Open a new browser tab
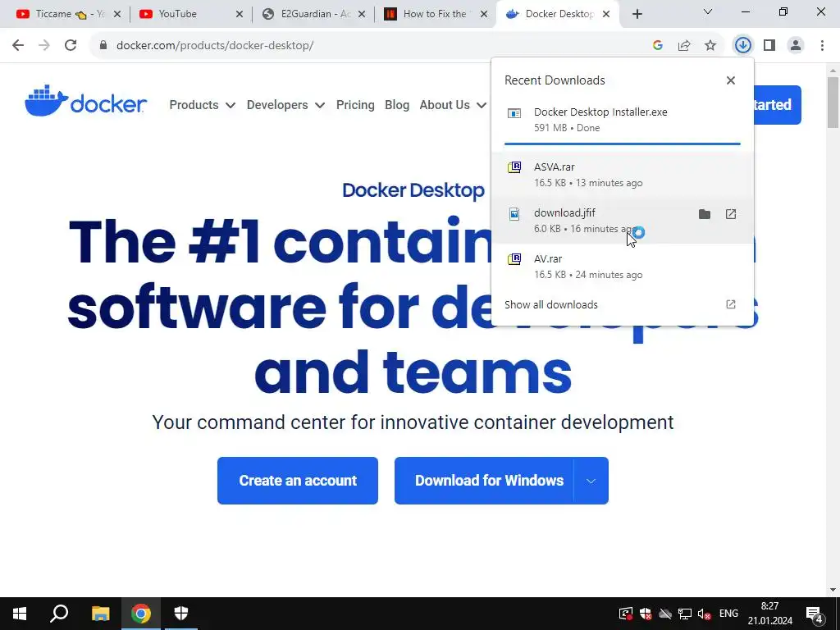The width and height of the screenshot is (840, 630). [x=637, y=14]
